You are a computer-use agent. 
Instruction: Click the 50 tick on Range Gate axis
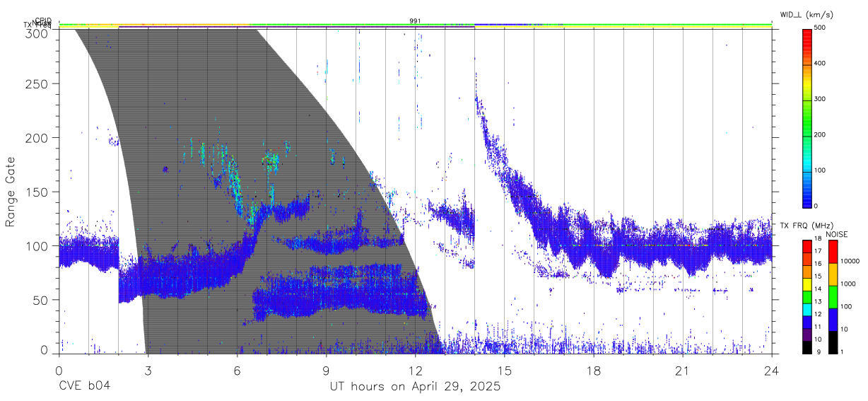41,300
